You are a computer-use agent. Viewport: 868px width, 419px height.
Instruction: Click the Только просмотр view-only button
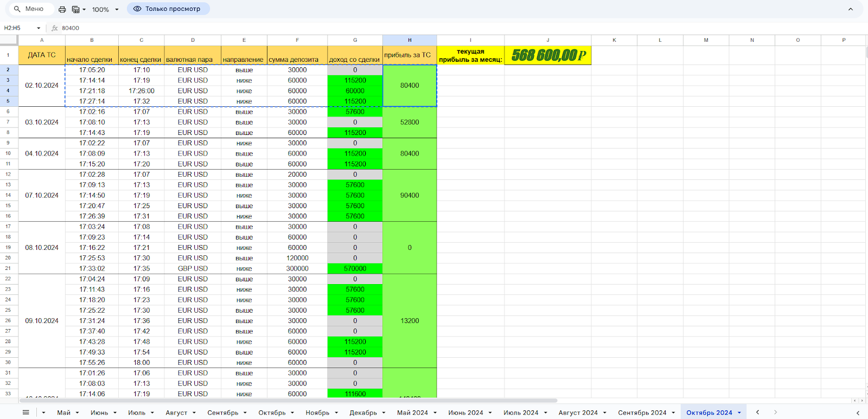pyautogui.click(x=168, y=9)
